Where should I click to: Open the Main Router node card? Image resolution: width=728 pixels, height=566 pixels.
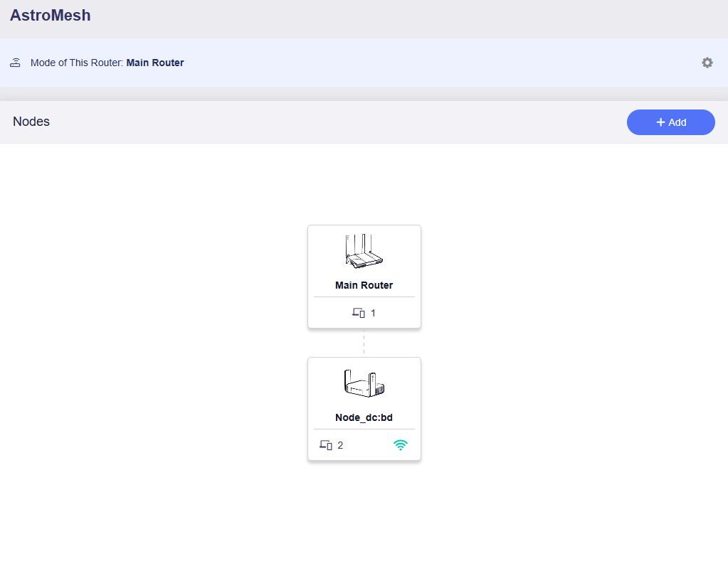pyautogui.click(x=364, y=277)
